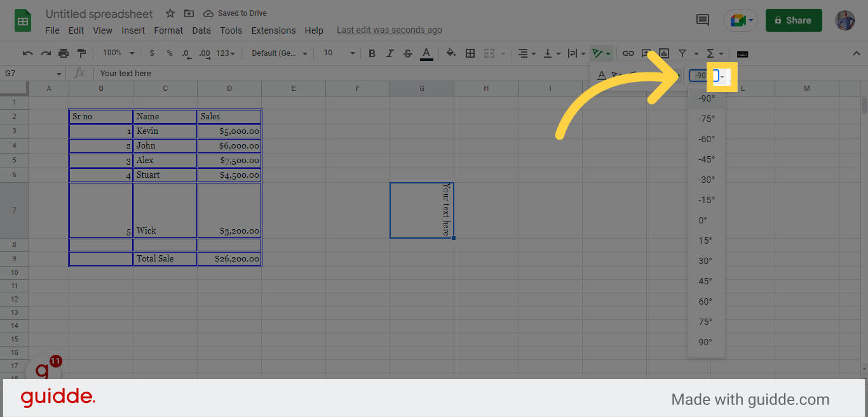Viewport: 868px width, 417px height.
Task: Toggle italic formatting
Action: tap(390, 53)
